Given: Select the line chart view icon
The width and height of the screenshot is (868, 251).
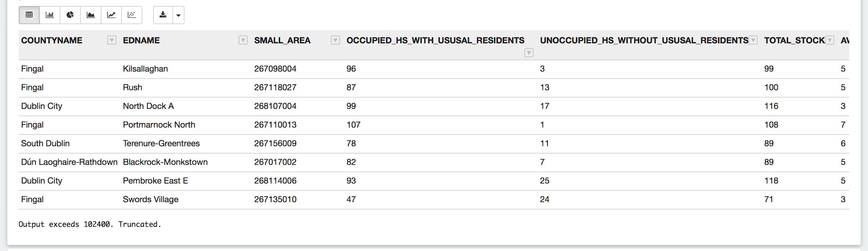Looking at the screenshot, I should tap(111, 15).
